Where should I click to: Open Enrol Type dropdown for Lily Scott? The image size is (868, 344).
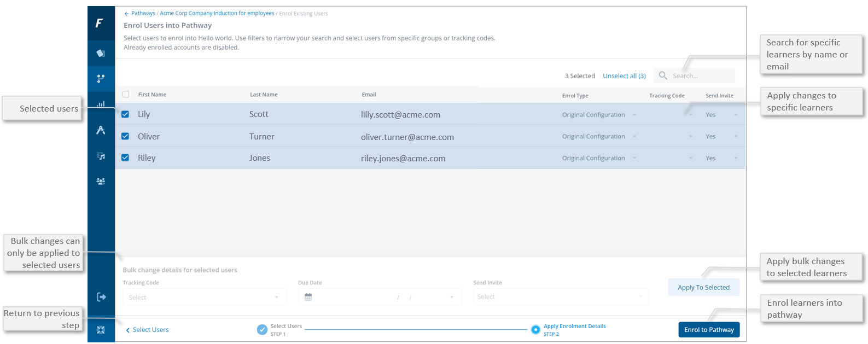tap(599, 115)
